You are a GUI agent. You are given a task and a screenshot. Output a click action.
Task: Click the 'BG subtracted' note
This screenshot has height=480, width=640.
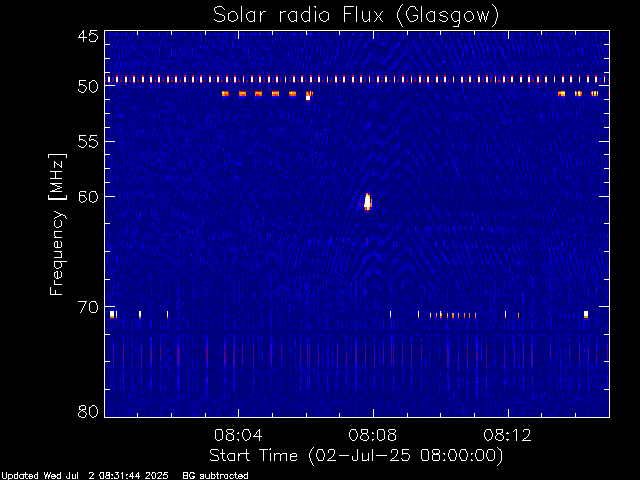tap(215, 476)
